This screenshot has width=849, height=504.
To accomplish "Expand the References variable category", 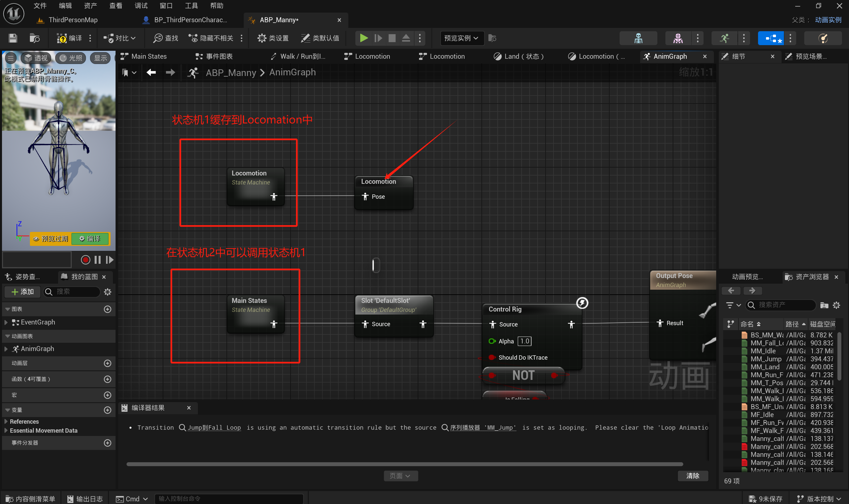I will pyautogui.click(x=6, y=421).
